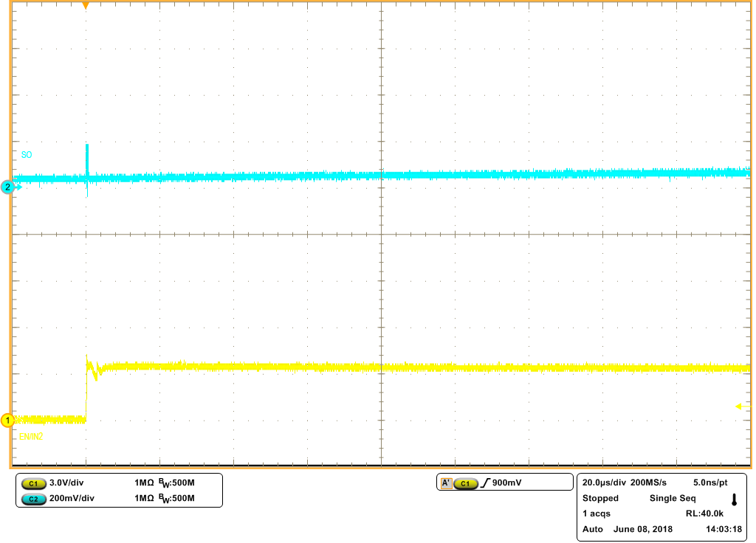The height and width of the screenshot is (543, 756).
Task: Click the rising edge trigger slope icon
Action: click(x=485, y=483)
